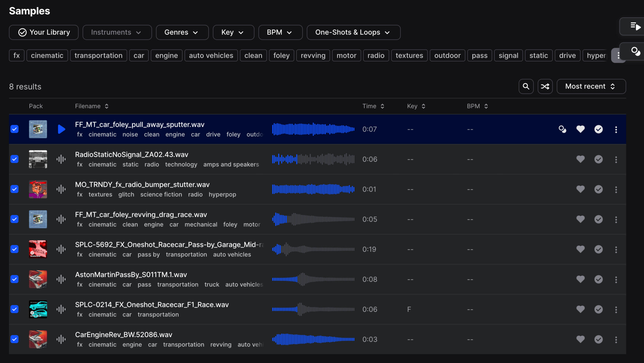Expand the BPM filter dropdown
Image resolution: width=644 pixels, height=363 pixels.
tap(280, 32)
